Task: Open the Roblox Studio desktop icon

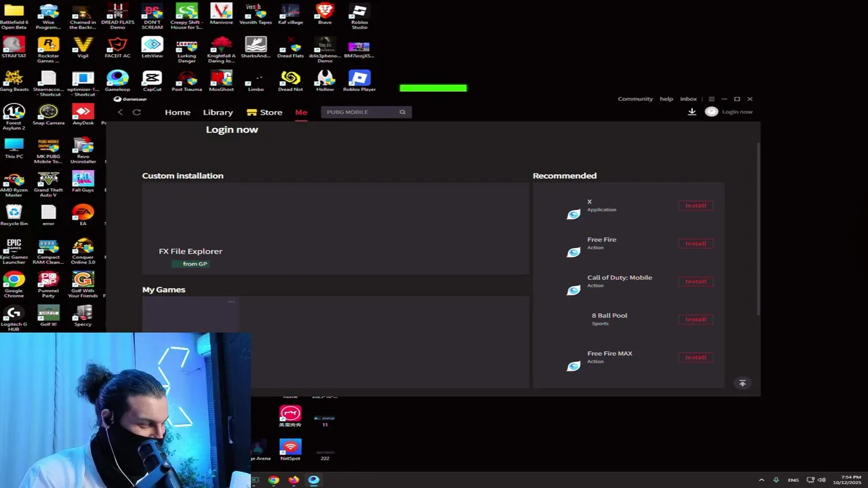Action: (359, 16)
